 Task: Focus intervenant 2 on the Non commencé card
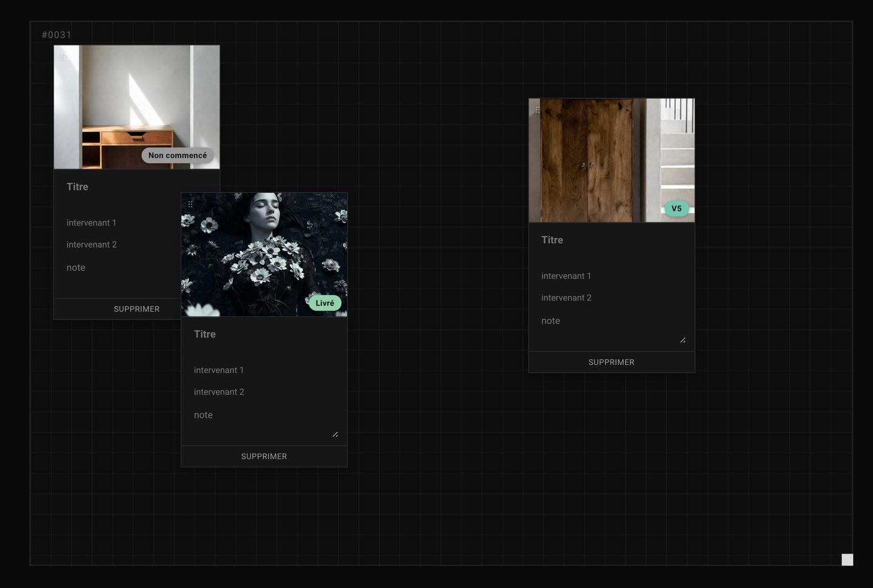point(124,244)
